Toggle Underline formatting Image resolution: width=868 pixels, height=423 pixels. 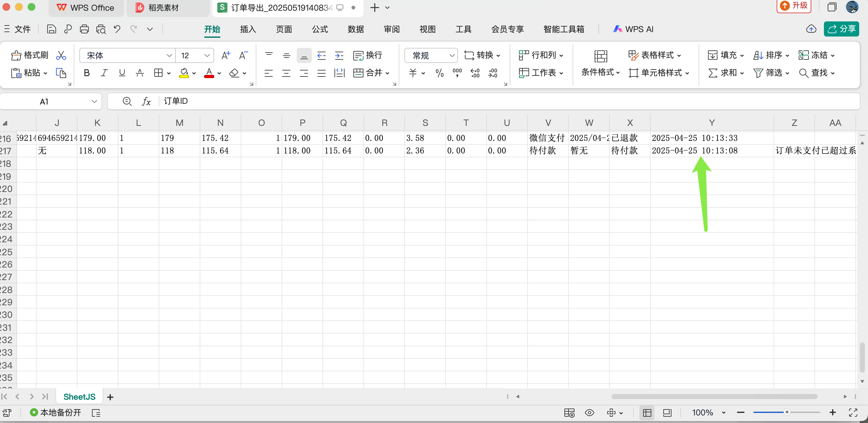coord(122,73)
